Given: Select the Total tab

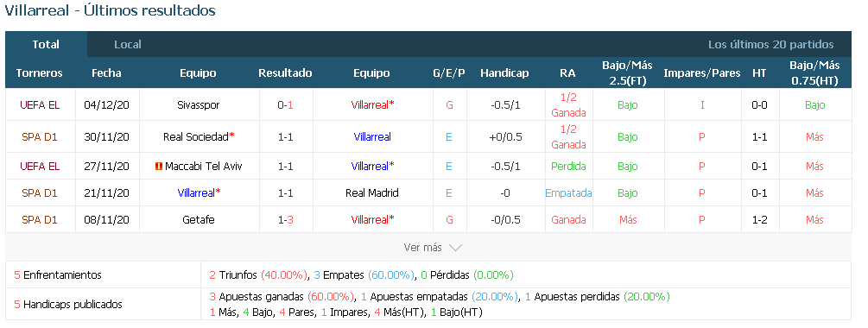Looking at the screenshot, I should click(x=46, y=45).
